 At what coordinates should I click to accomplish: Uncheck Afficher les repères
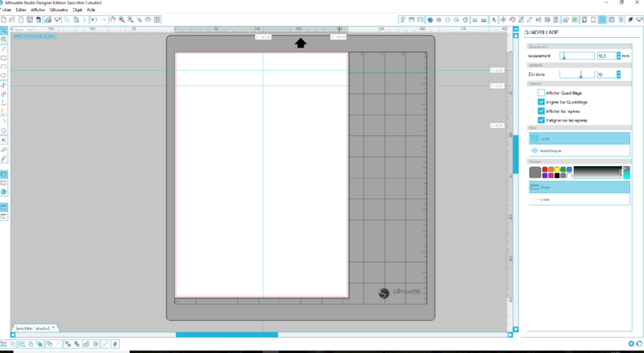coord(541,111)
